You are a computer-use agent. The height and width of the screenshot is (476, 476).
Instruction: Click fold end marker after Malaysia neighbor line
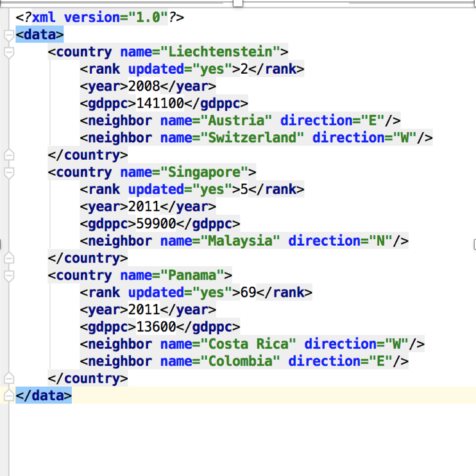9,258
